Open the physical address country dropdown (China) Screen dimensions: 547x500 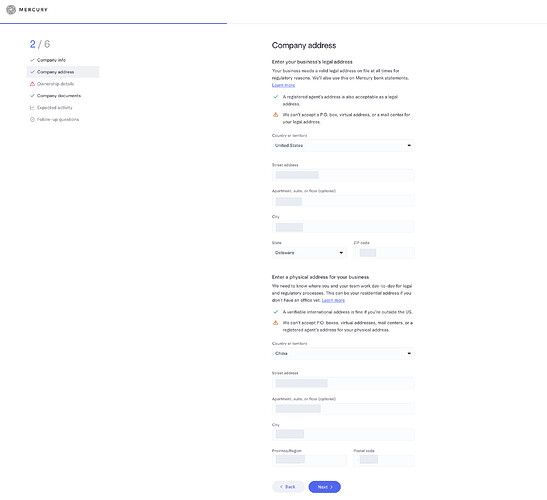point(343,353)
